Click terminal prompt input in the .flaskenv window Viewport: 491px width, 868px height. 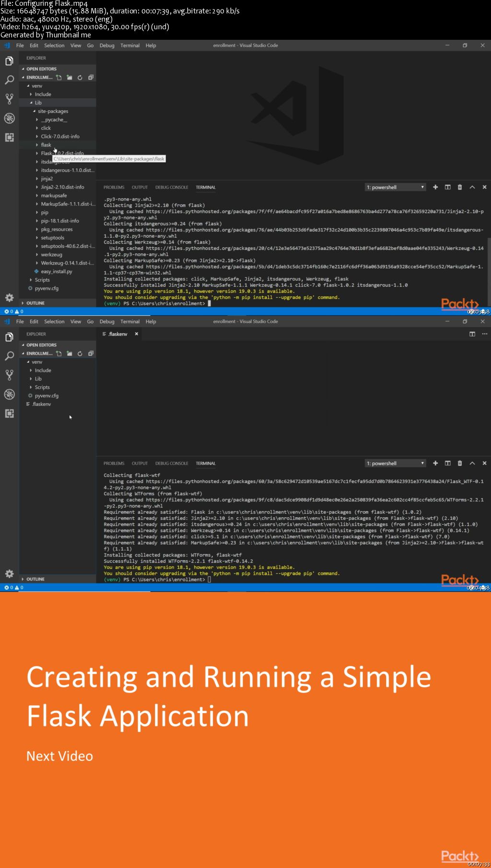click(x=210, y=579)
